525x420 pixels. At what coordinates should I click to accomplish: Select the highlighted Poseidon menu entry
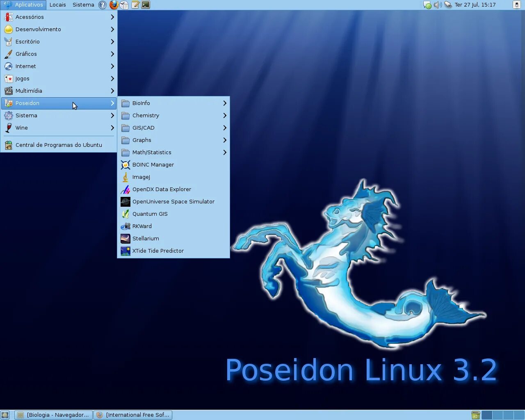(59, 103)
